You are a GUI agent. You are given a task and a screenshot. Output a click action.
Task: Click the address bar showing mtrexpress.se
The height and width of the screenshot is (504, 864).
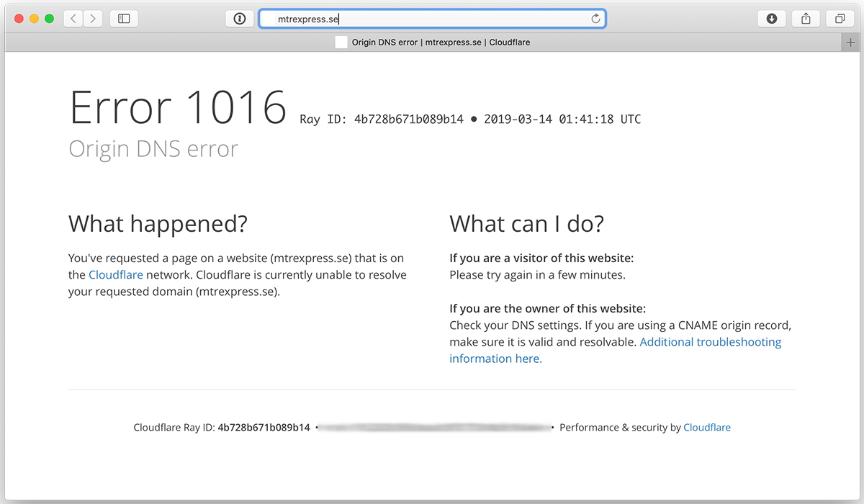[432, 19]
